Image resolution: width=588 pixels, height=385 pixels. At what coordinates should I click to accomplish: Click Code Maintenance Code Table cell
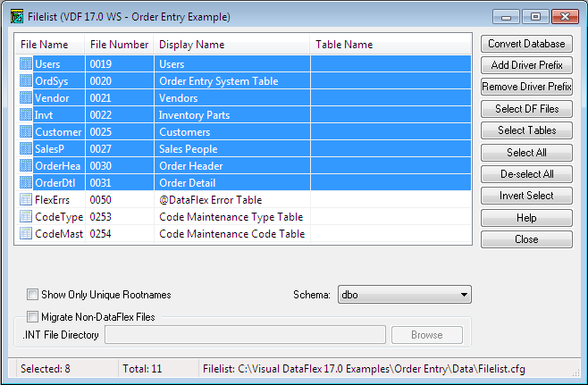(231, 233)
